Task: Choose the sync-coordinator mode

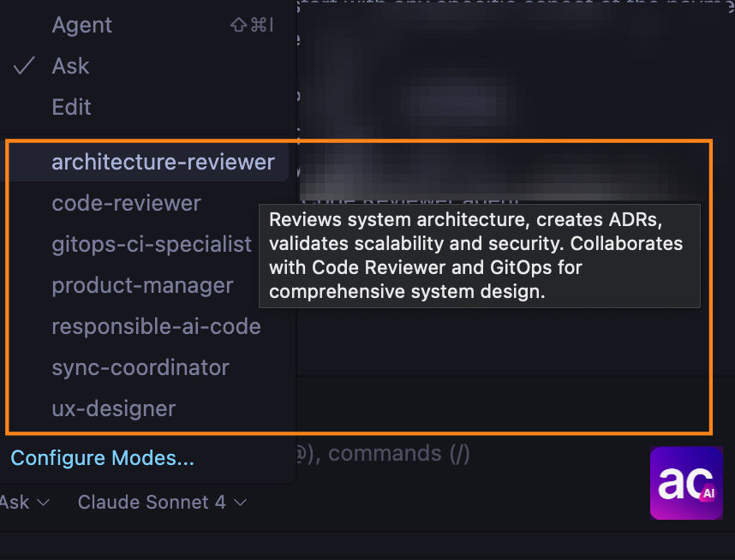Action: point(140,367)
